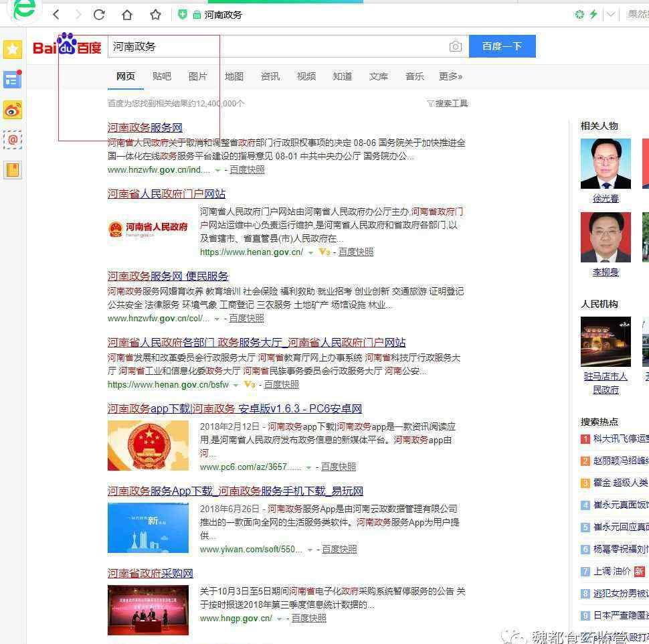Click the 百度一下 search button
649x644 pixels.
502,46
